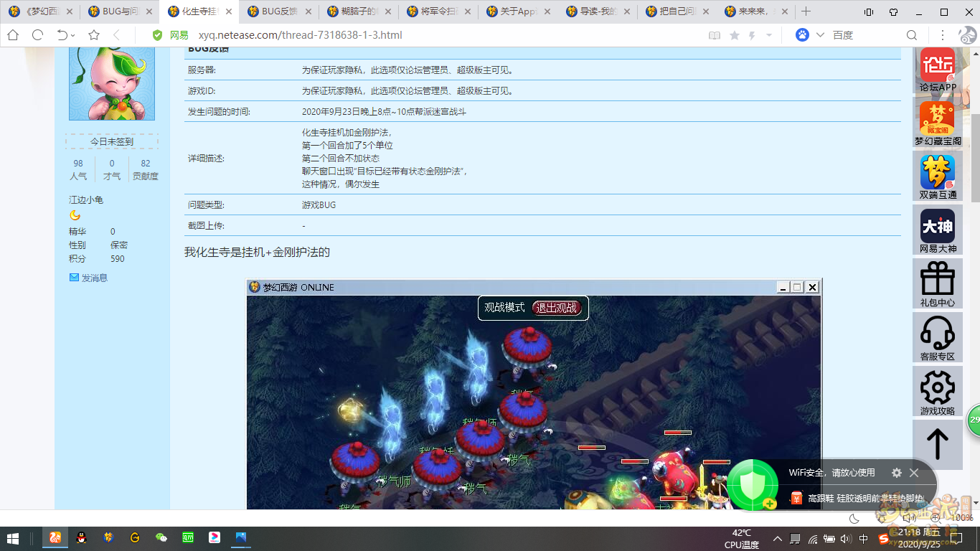Screen dimensions: 980x551
Task: Expand the Baidu search engine dropdown
Action: click(x=820, y=35)
